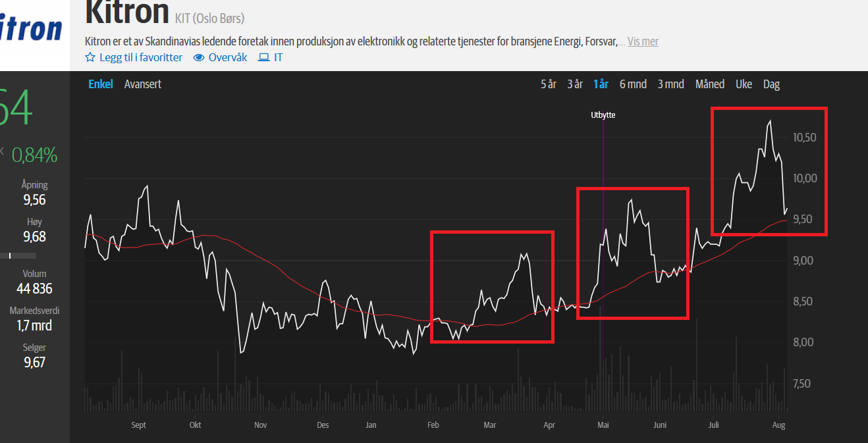Switch to Avansert chart mode

pyautogui.click(x=143, y=84)
